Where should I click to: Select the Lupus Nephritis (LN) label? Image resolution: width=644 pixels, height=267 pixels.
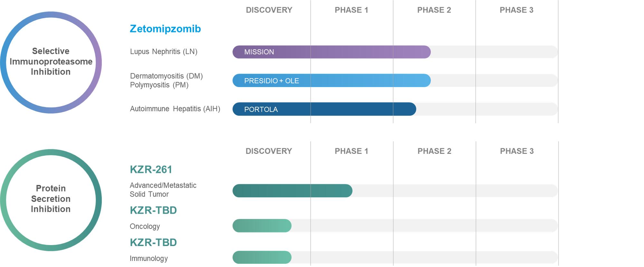click(x=164, y=52)
